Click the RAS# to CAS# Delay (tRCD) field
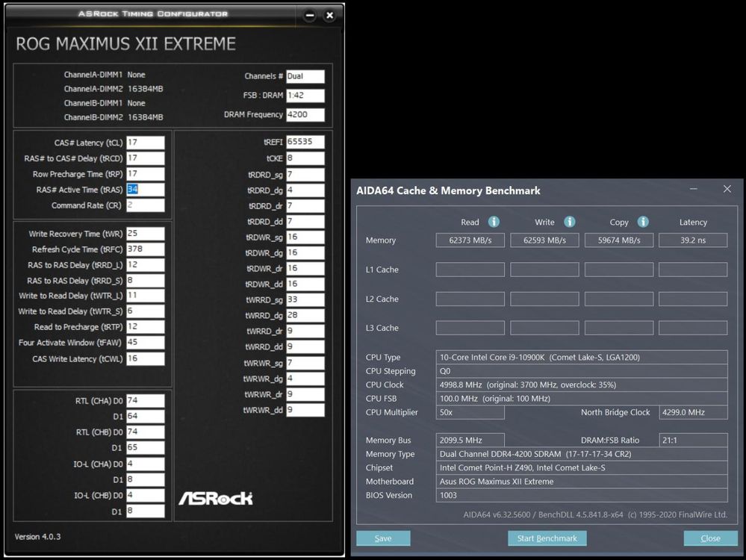The width and height of the screenshot is (746, 560). 146,158
